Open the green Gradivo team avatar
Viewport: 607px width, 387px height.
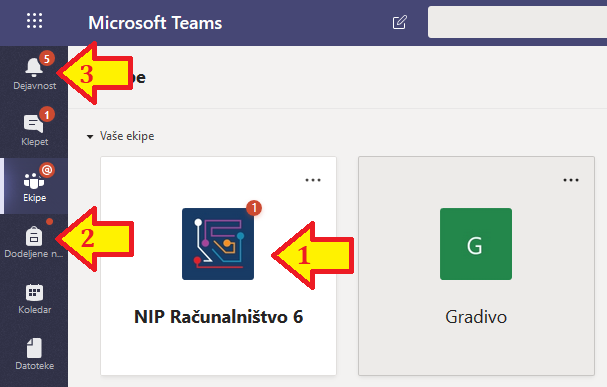(476, 244)
